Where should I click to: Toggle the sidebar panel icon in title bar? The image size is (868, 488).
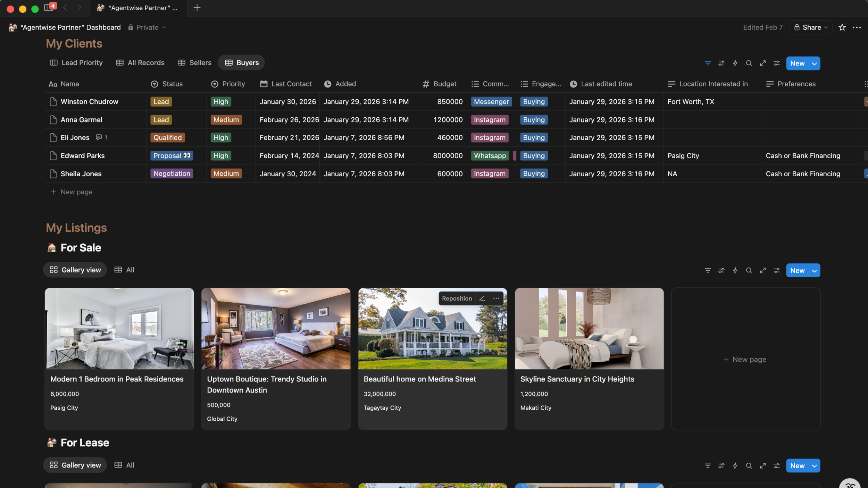pos(49,8)
